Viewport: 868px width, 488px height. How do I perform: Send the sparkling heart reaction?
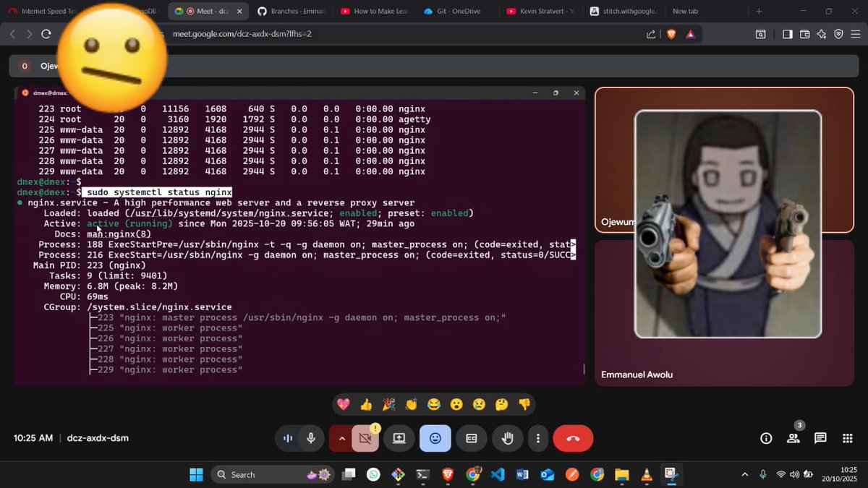pyautogui.click(x=344, y=404)
